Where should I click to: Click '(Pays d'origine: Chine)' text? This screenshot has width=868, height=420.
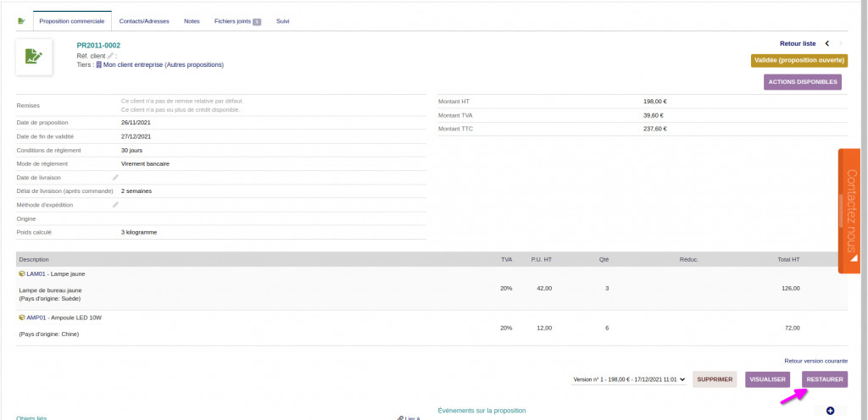48,334
